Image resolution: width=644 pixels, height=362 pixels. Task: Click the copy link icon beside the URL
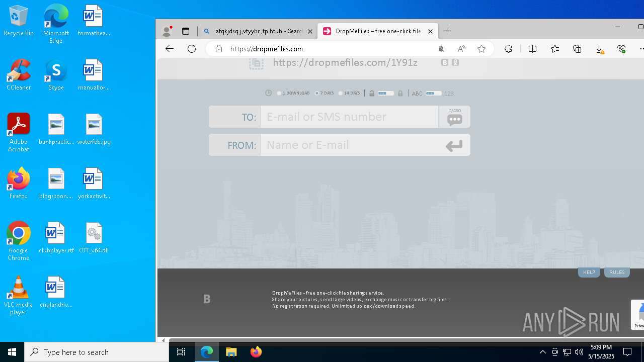point(256,63)
